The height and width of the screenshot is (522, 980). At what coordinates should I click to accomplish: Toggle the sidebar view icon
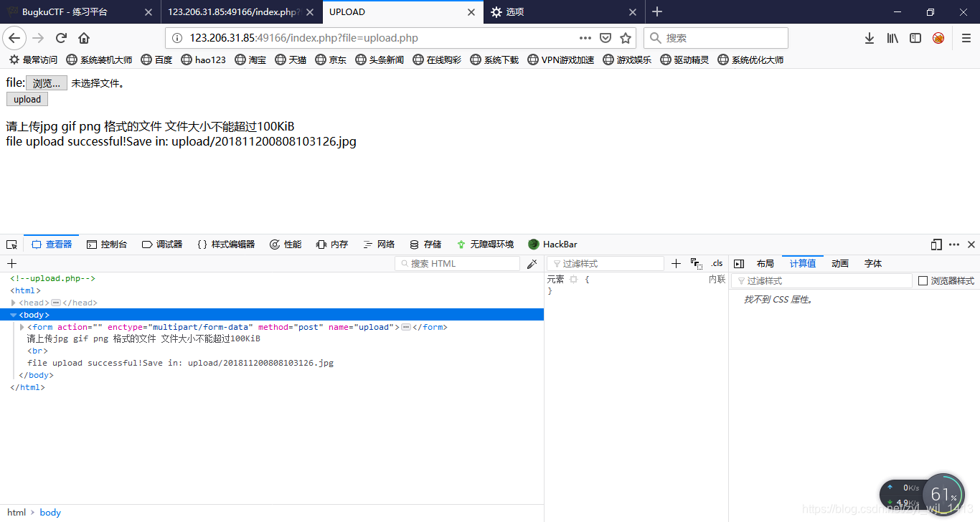(915, 38)
